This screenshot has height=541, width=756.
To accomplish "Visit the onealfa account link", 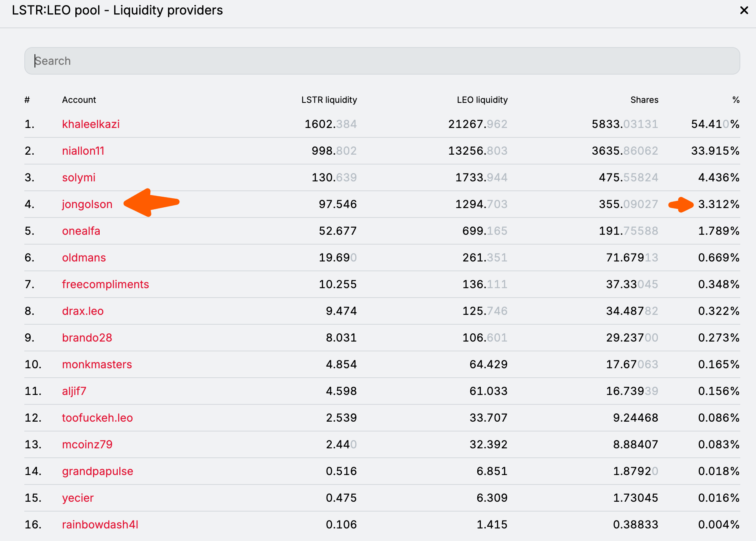I will pyautogui.click(x=81, y=231).
